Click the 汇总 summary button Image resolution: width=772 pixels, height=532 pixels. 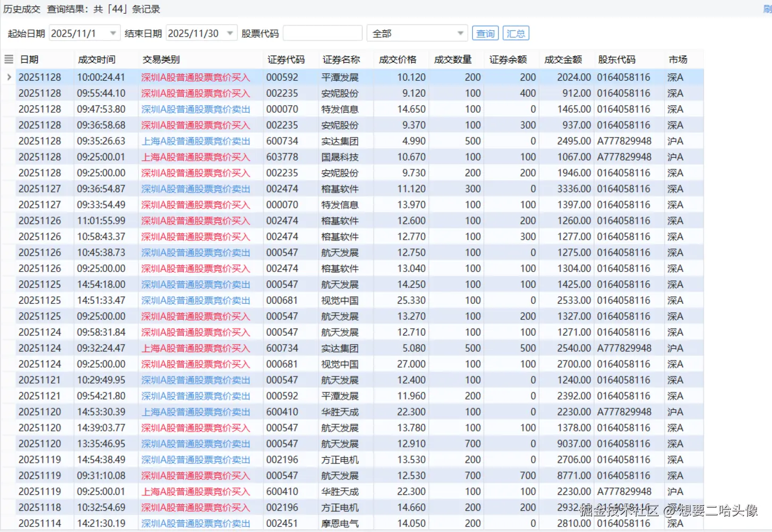click(x=515, y=32)
